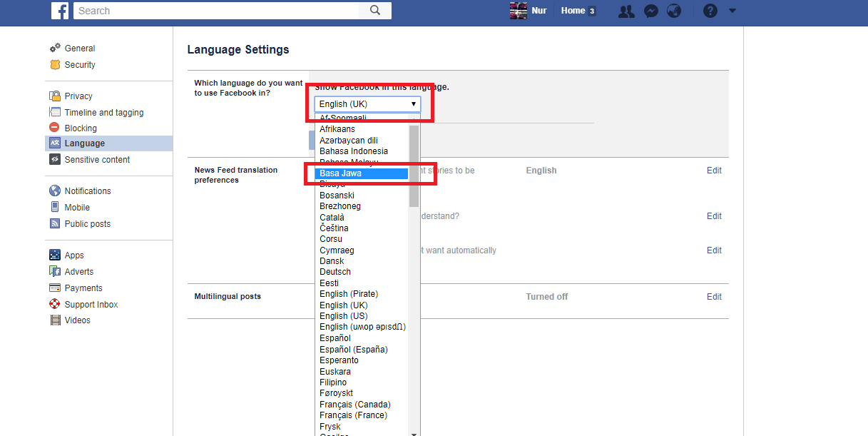The image size is (868, 436).
Task: Edit the Multilingual posts setting
Action: (x=714, y=297)
